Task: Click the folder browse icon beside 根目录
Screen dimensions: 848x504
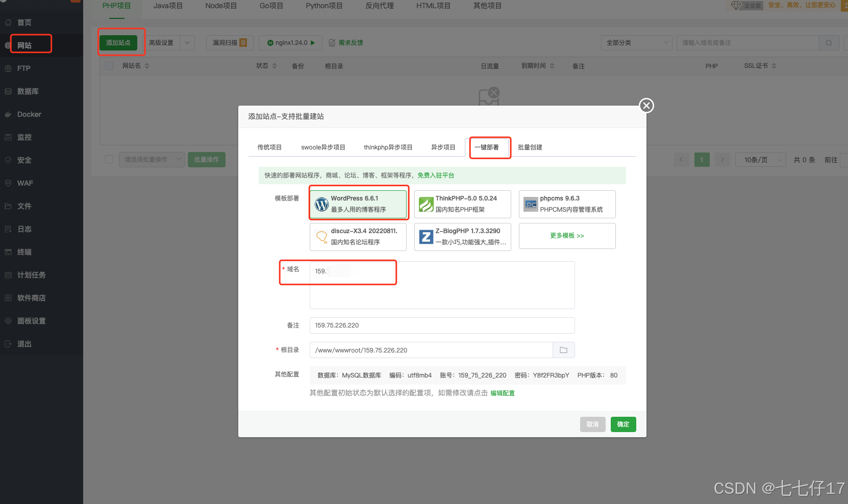Action: click(564, 350)
